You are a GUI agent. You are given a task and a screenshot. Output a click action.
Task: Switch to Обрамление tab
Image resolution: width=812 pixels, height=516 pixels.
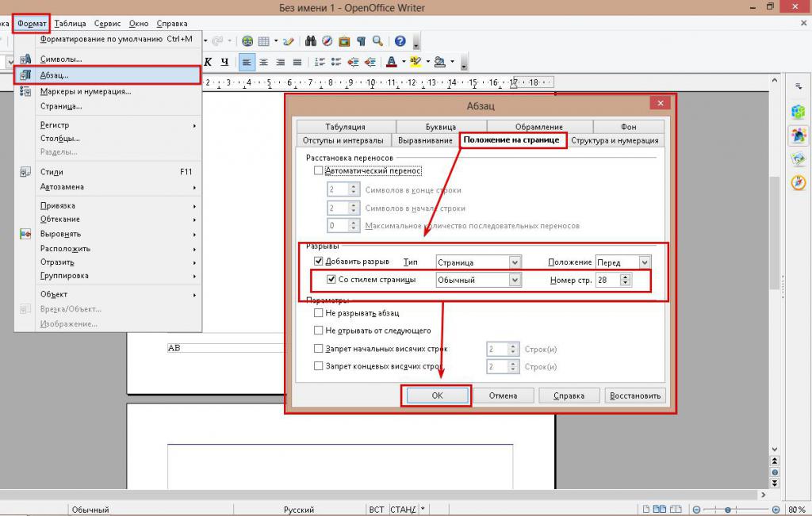tap(539, 127)
